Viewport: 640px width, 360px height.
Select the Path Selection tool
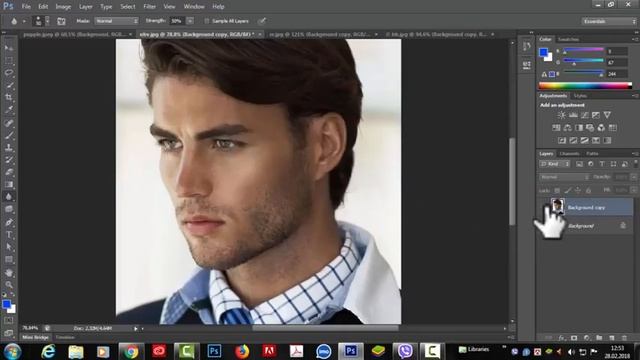coord(9,247)
